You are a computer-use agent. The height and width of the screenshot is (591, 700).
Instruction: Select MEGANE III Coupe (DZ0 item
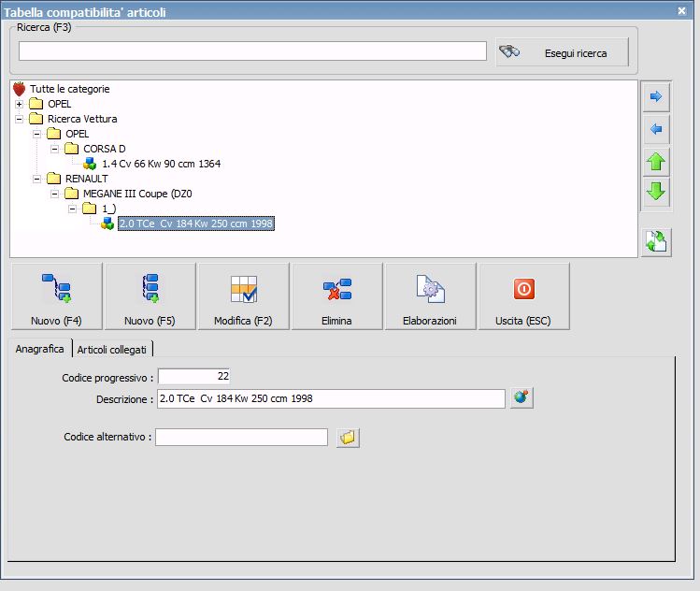[x=137, y=194]
